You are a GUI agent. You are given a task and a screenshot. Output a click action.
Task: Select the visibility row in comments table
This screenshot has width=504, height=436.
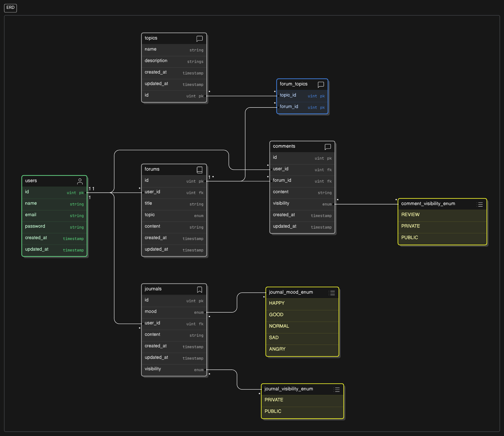point(302,203)
